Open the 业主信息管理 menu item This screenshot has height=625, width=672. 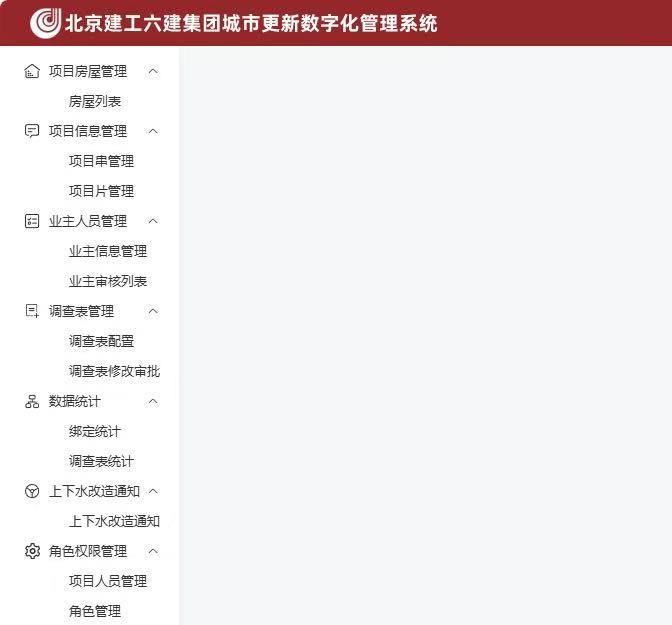pos(108,251)
